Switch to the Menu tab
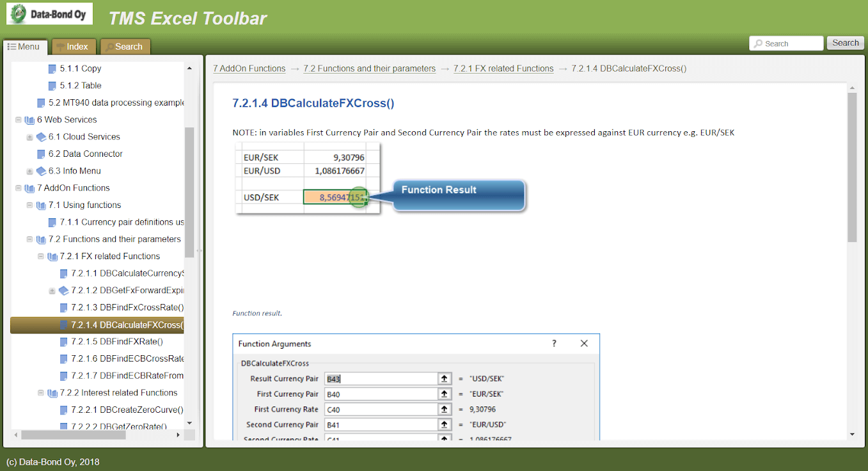Image resolution: width=868 pixels, height=471 pixels. 24,47
